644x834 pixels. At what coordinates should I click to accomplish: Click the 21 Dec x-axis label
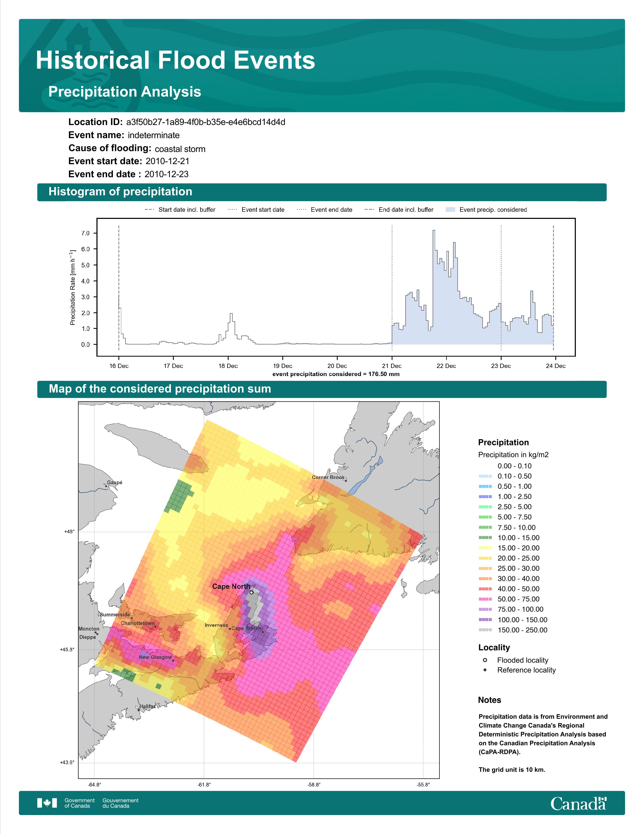click(x=392, y=366)
